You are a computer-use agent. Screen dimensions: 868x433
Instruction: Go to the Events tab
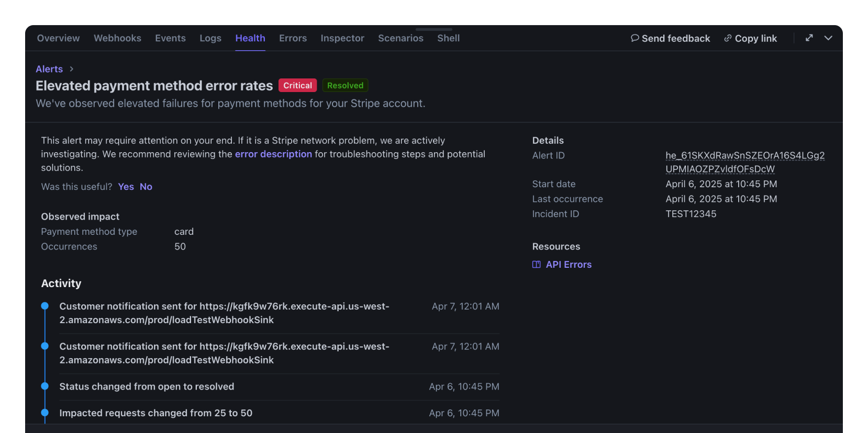point(170,38)
